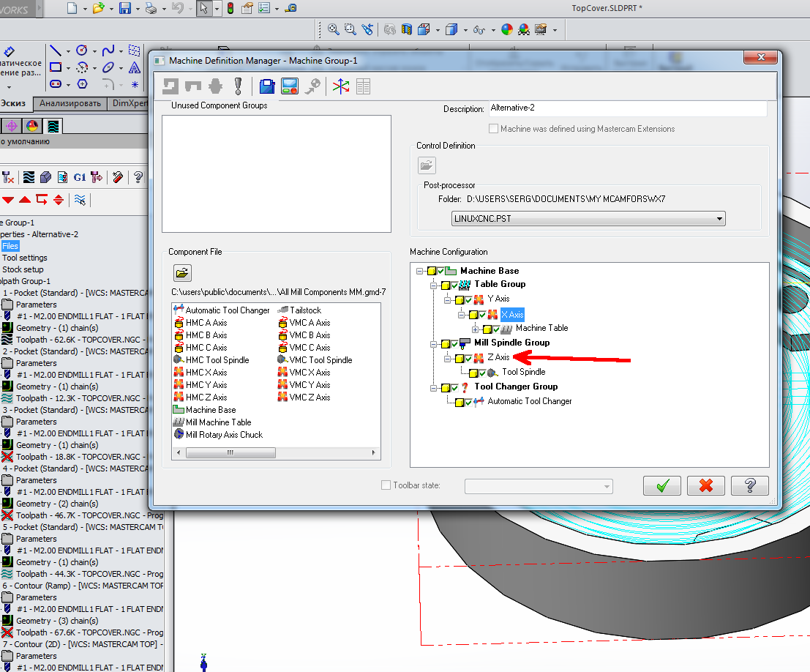Screen dimensions: 810x672
Task: Uncheck the Tool Spindle checkbox
Action: tap(482, 373)
